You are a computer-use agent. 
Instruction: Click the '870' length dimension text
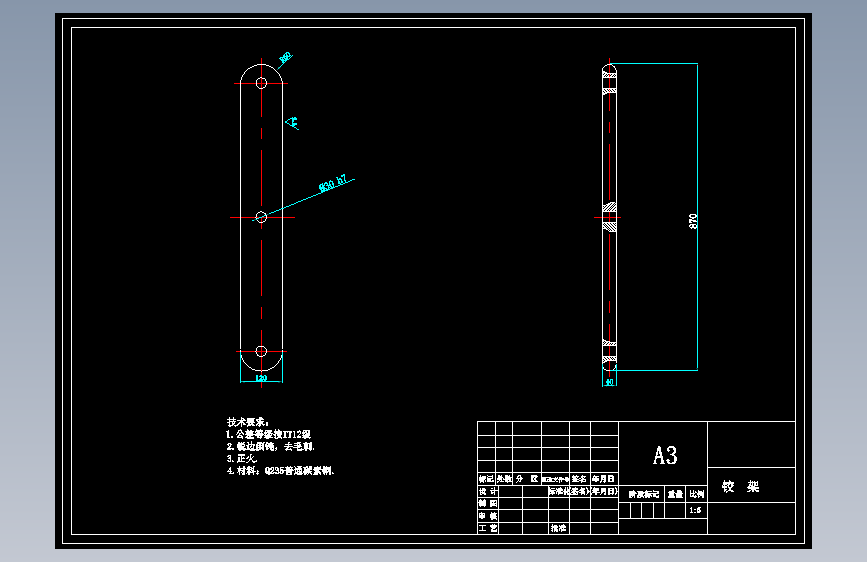click(x=693, y=221)
